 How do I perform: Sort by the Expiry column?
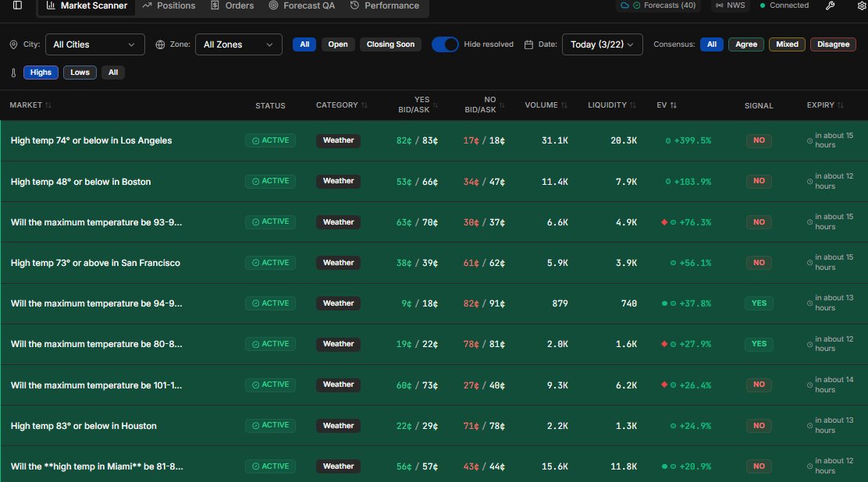click(x=825, y=105)
